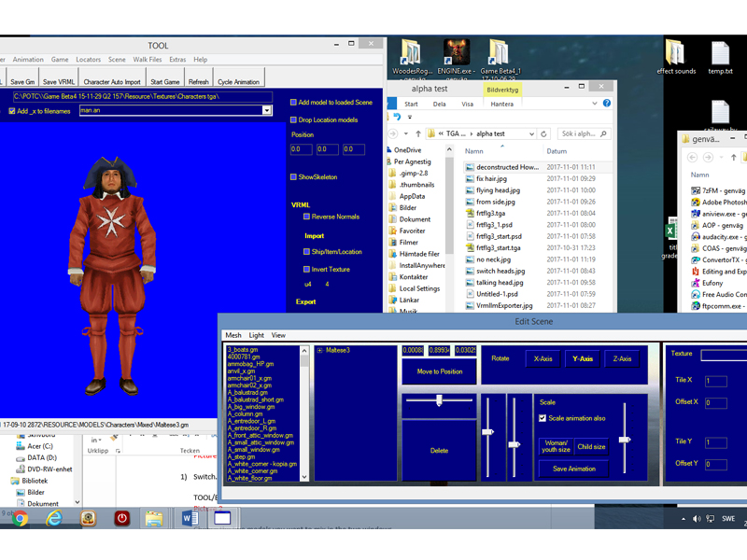Open the Walk Files menu in TOOL
747x560 pixels.
pos(148,60)
